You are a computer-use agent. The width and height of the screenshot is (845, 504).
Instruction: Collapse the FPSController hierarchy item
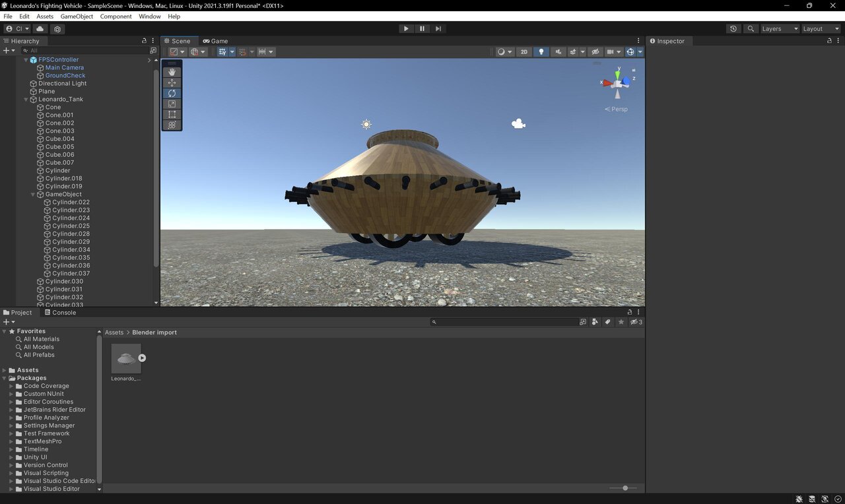pyautogui.click(x=26, y=60)
